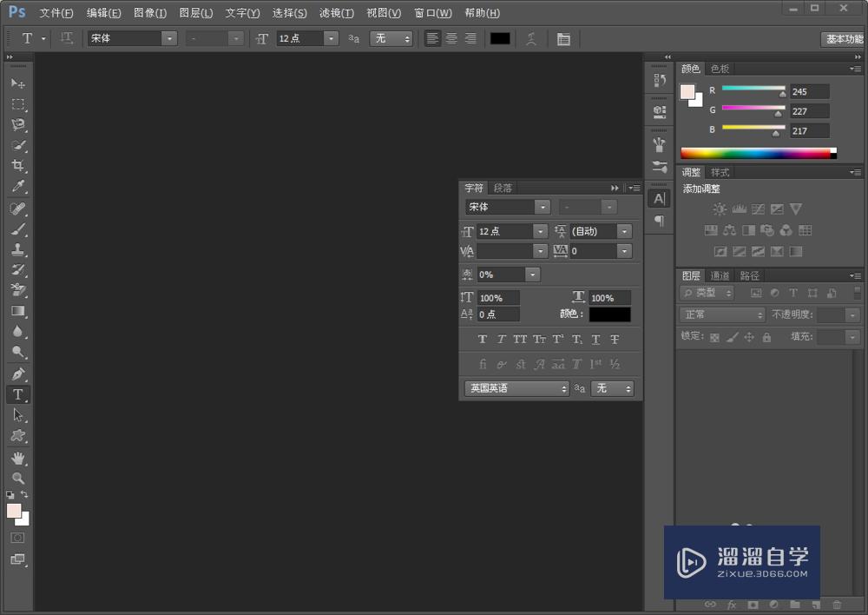
Task: Click the G value field showing 227
Action: 809,111
